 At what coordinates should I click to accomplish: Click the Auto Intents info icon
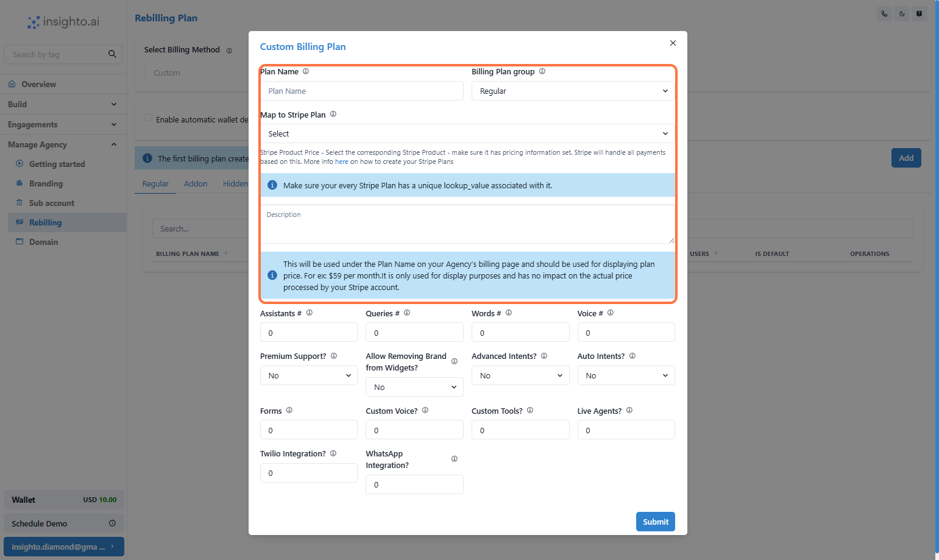click(x=632, y=356)
